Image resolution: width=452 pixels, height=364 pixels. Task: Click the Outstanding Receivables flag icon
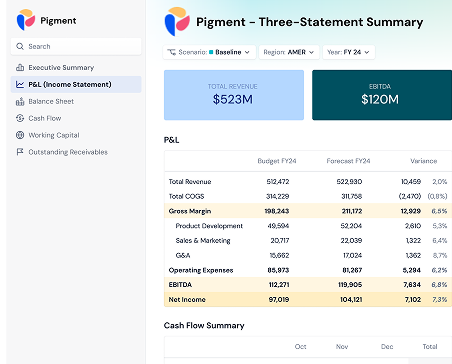click(x=20, y=152)
